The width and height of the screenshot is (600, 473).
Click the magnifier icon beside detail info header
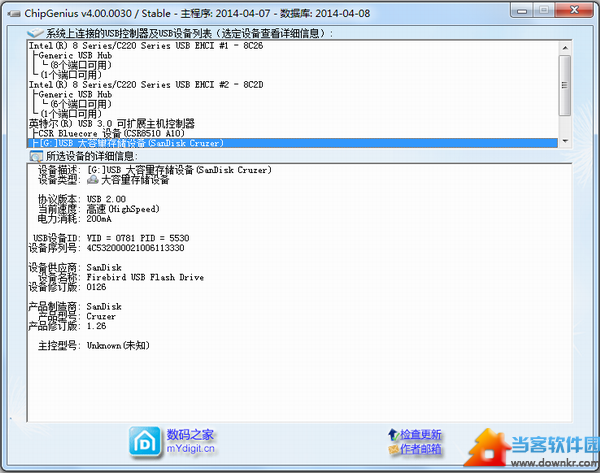coord(36,156)
